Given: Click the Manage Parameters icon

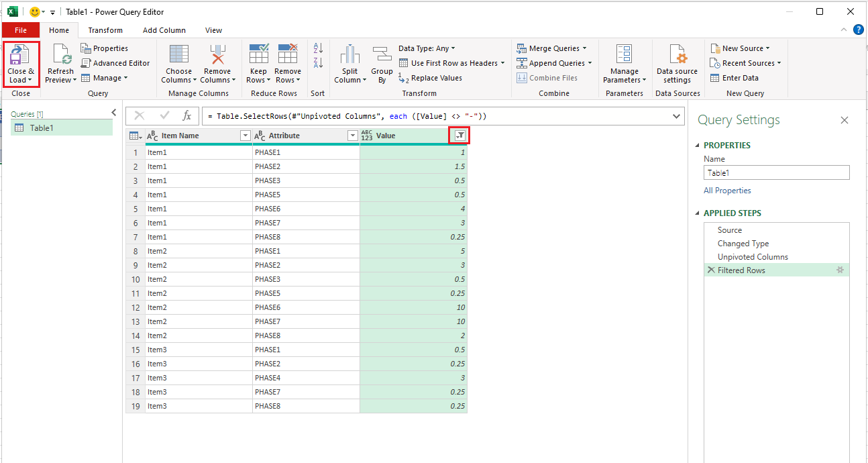Looking at the screenshot, I should 625,55.
